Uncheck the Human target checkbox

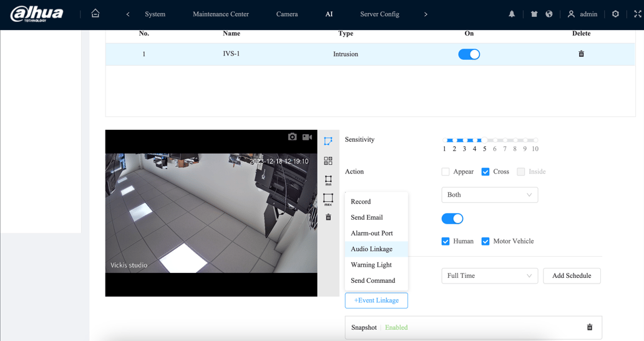pyautogui.click(x=446, y=241)
